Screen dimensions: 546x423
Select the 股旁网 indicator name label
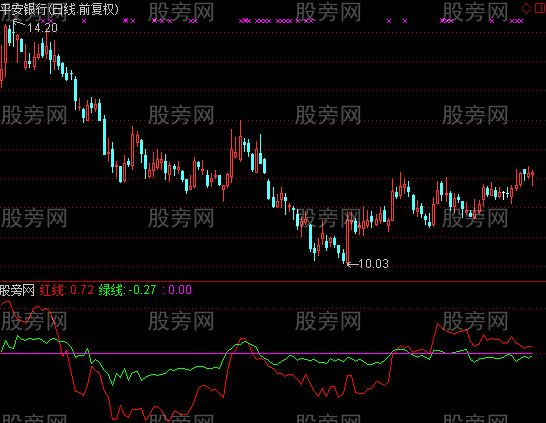(x=17, y=290)
